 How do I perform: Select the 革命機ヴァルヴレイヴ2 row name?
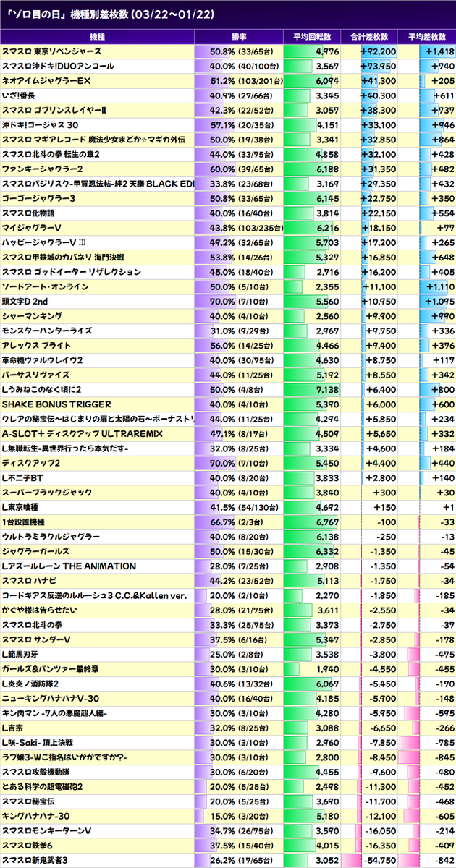click(x=43, y=360)
